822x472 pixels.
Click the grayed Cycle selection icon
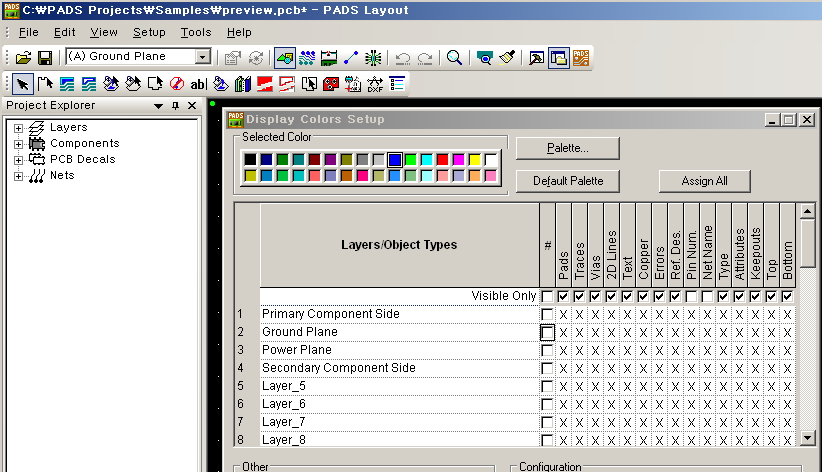256,58
